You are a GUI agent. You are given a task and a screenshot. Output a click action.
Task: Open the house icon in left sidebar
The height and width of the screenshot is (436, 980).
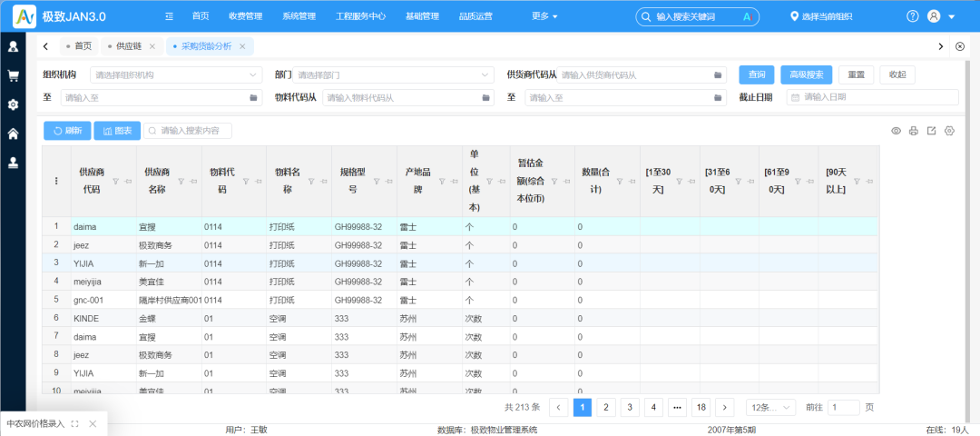tap(13, 134)
